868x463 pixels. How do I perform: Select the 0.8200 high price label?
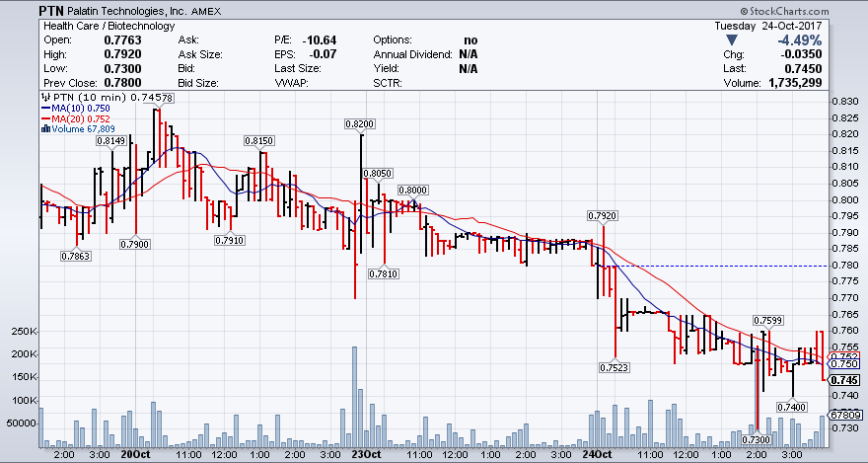click(359, 123)
